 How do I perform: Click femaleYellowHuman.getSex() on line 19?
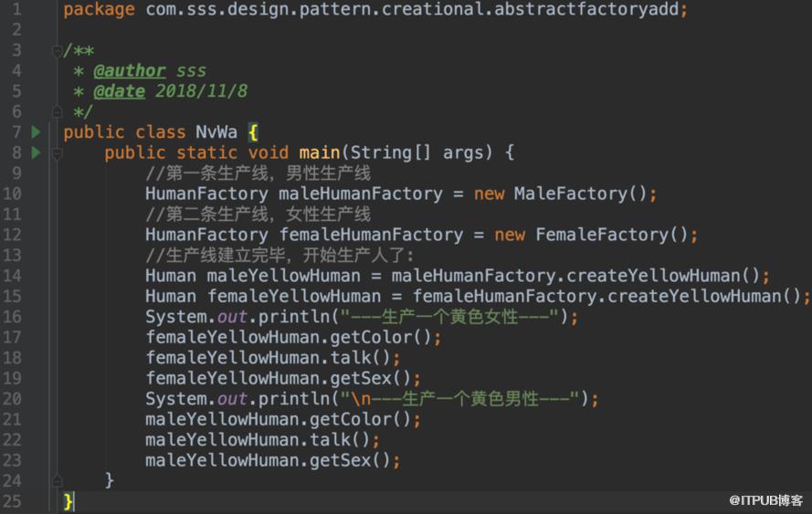click(278, 378)
